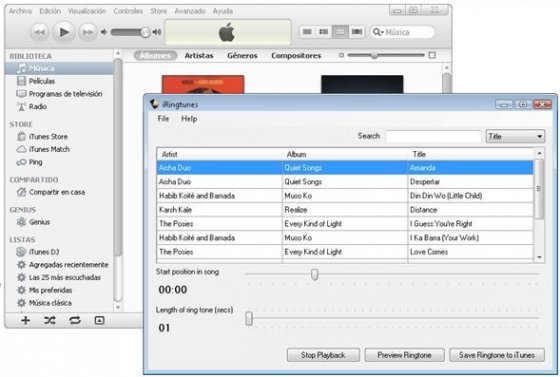Viewport: 560px width, 377px height.
Task: Open the Avanzado menu in iTunes
Action: click(x=190, y=11)
